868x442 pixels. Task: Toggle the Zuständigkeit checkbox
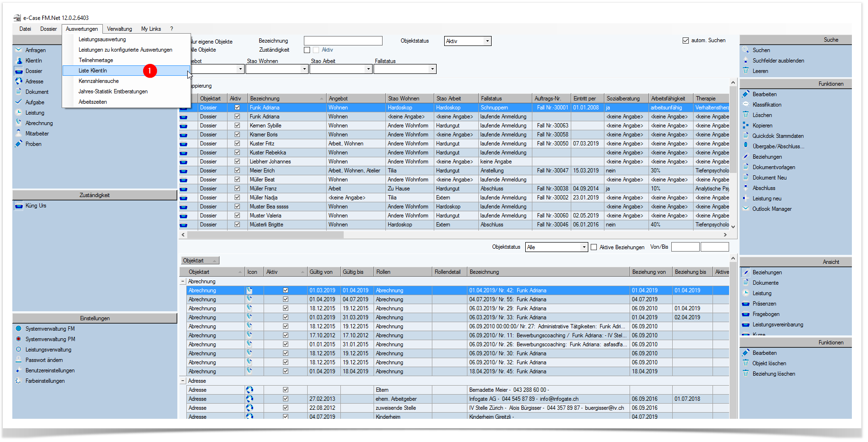click(307, 50)
